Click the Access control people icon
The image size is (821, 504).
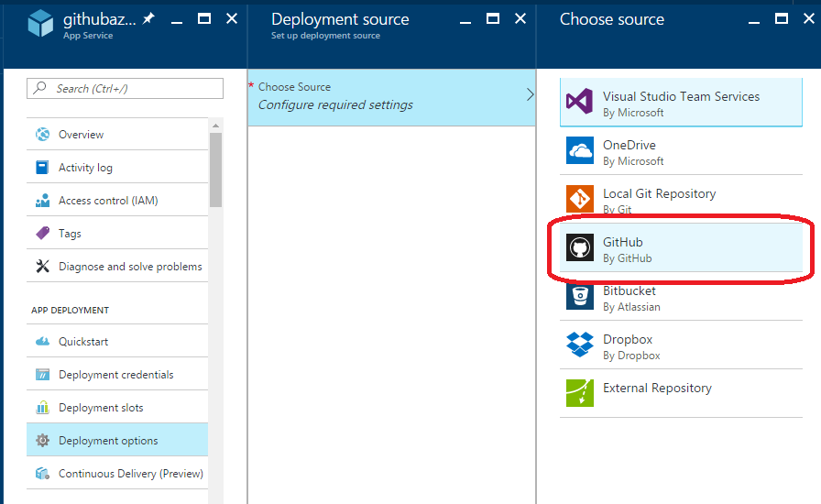tap(42, 201)
